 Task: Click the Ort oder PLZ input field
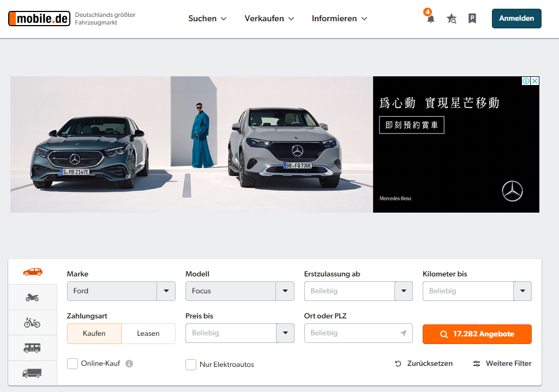pos(358,333)
